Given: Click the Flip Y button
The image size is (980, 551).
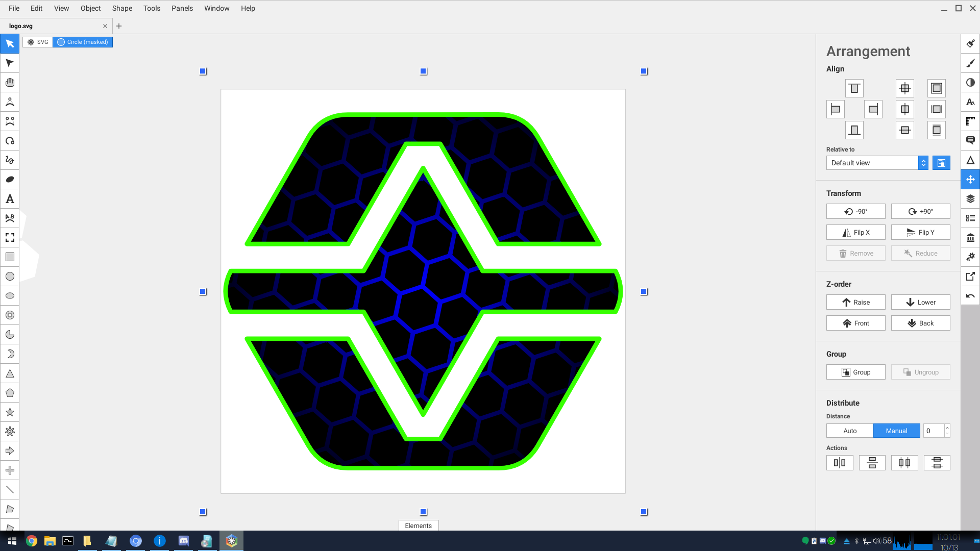Looking at the screenshot, I should [920, 232].
